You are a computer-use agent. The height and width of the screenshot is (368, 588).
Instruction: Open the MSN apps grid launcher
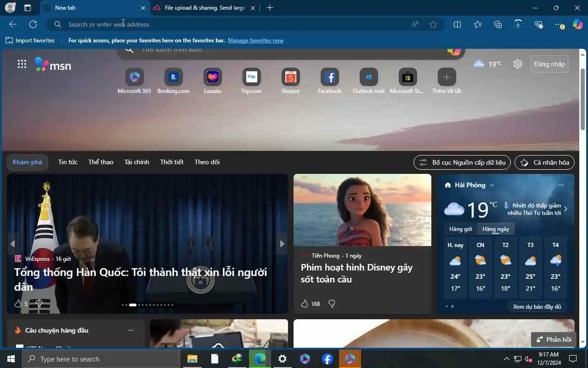click(x=22, y=64)
